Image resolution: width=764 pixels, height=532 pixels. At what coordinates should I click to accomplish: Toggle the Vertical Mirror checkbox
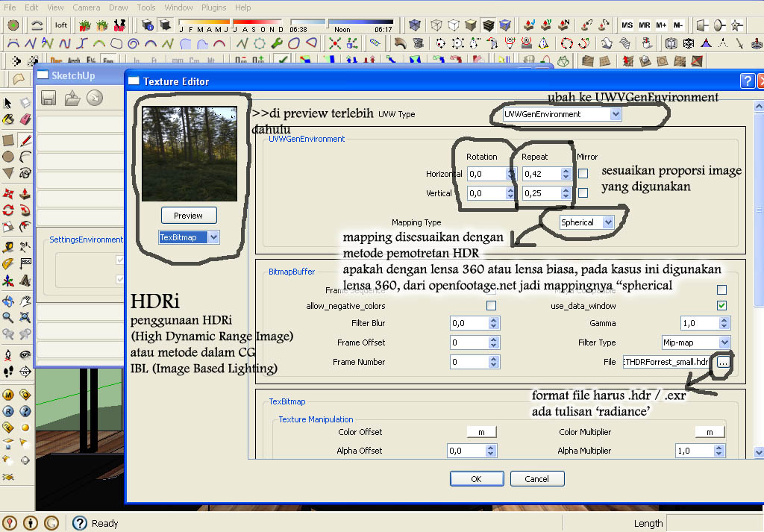point(583,193)
